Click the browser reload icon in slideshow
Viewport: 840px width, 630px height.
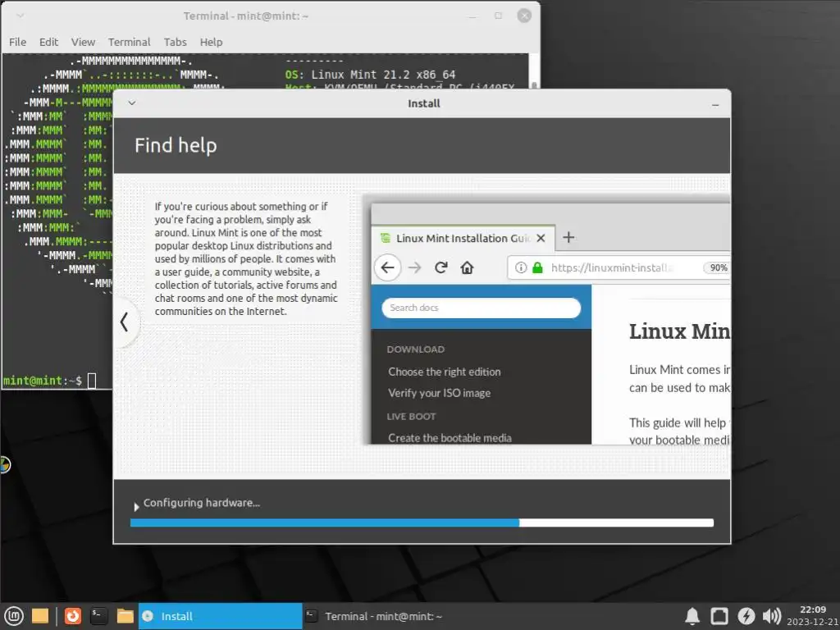point(441,267)
